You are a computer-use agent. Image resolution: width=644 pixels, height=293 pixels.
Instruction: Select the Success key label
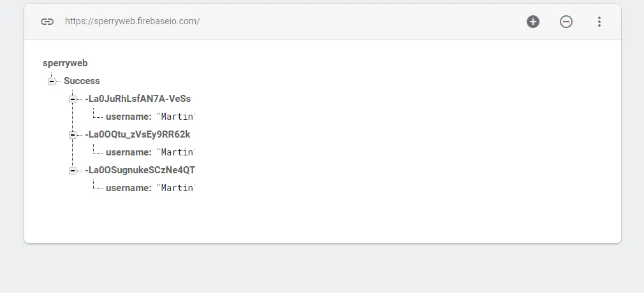tap(82, 81)
